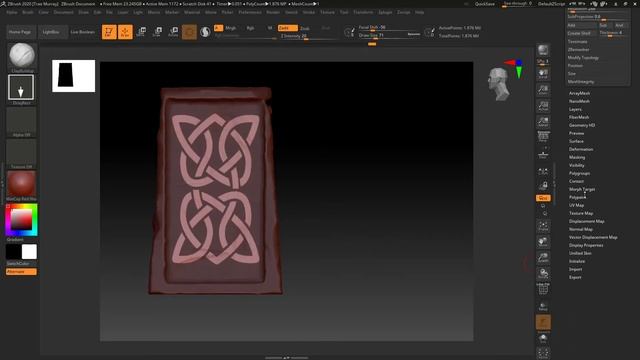Screen dimensions: 640x360
Task: Toggle the Transp transparency button
Action: pos(543,306)
